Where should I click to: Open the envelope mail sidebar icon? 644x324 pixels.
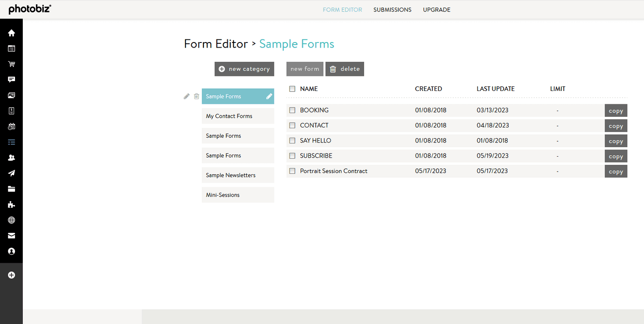tap(12, 236)
